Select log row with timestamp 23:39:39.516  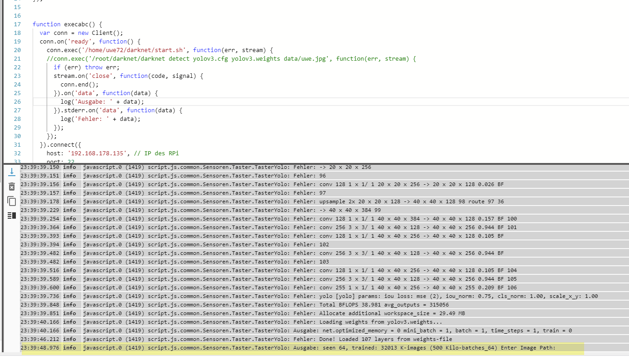point(324,270)
